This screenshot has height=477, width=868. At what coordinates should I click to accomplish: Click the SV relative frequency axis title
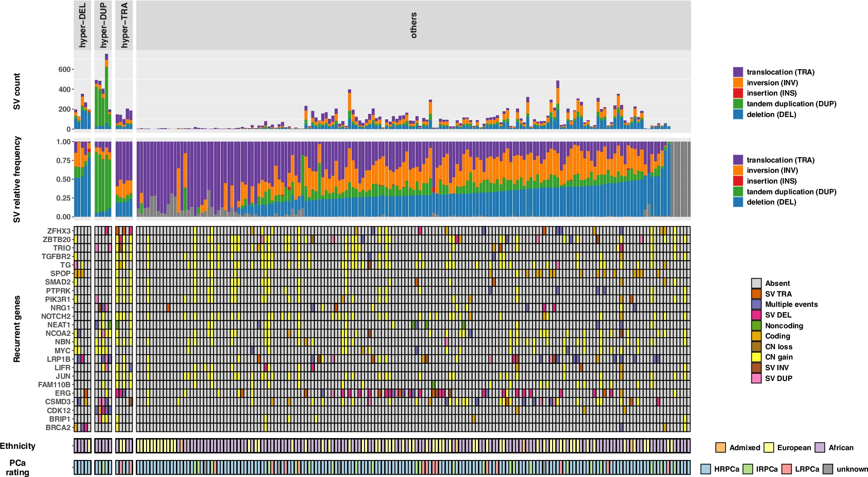tap(17, 180)
